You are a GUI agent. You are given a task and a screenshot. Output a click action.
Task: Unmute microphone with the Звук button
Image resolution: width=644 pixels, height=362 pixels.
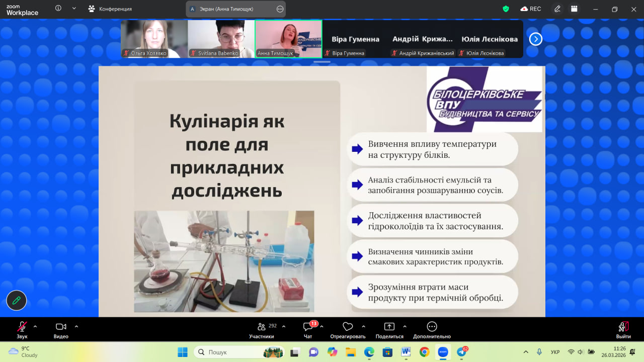pos(22,327)
